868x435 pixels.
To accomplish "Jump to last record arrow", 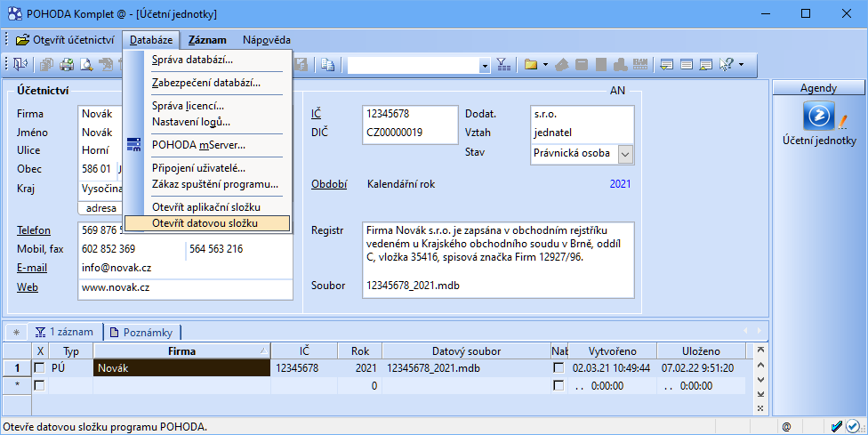I will click(x=760, y=394).
